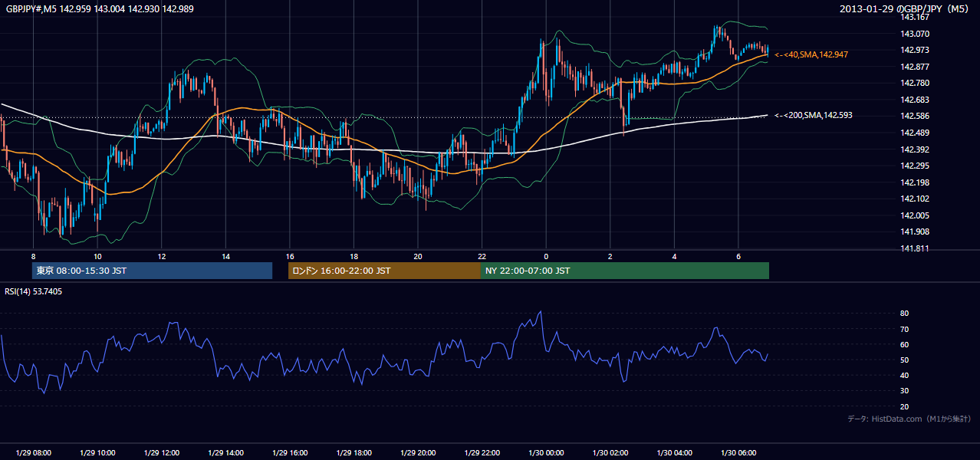Click price axis value 142.102
The image size is (980, 460).
pos(914,199)
